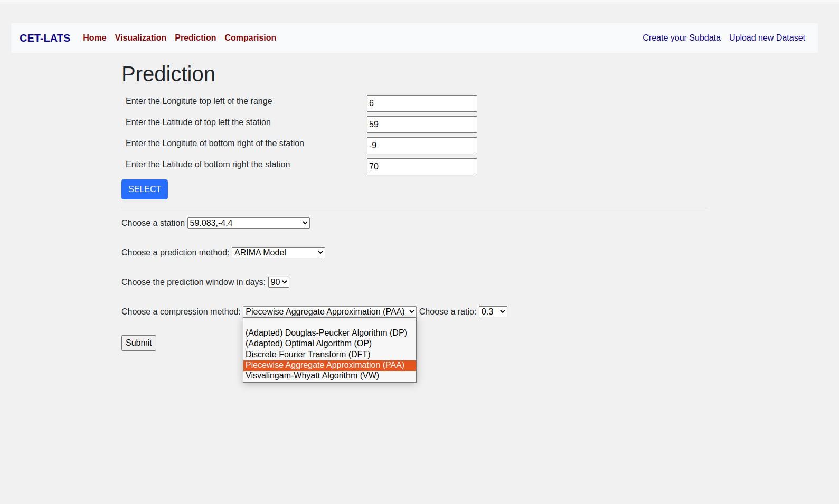This screenshot has width=839, height=504.
Task: Navigate to the Comparision page
Action: (250, 38)
